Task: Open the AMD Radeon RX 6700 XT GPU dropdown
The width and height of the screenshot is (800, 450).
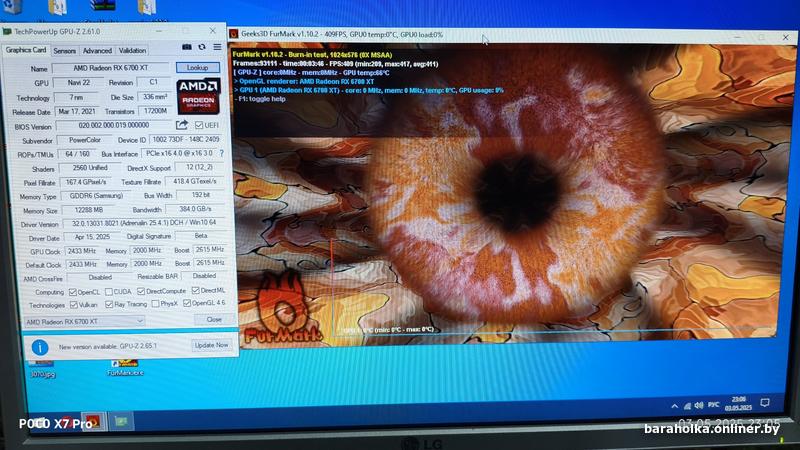Action: (x=85, y=321)
